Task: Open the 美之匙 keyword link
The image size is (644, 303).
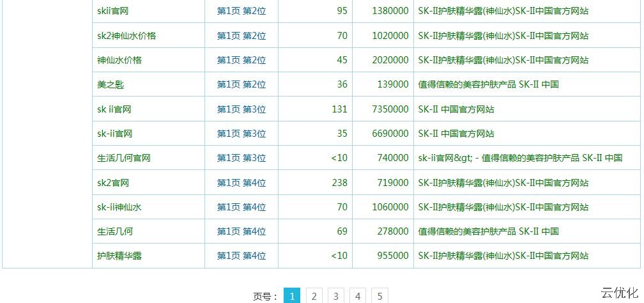Action: click(x=111, y=84)
